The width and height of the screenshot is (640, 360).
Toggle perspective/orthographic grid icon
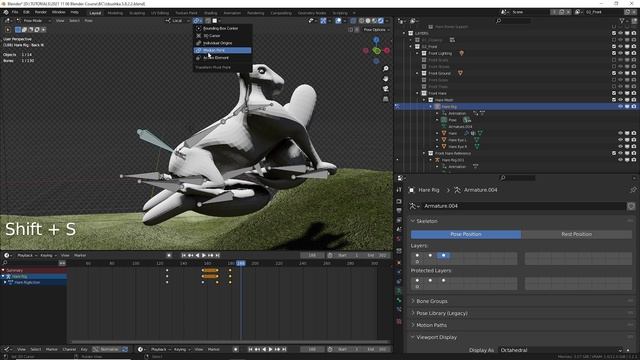point(386,99)
